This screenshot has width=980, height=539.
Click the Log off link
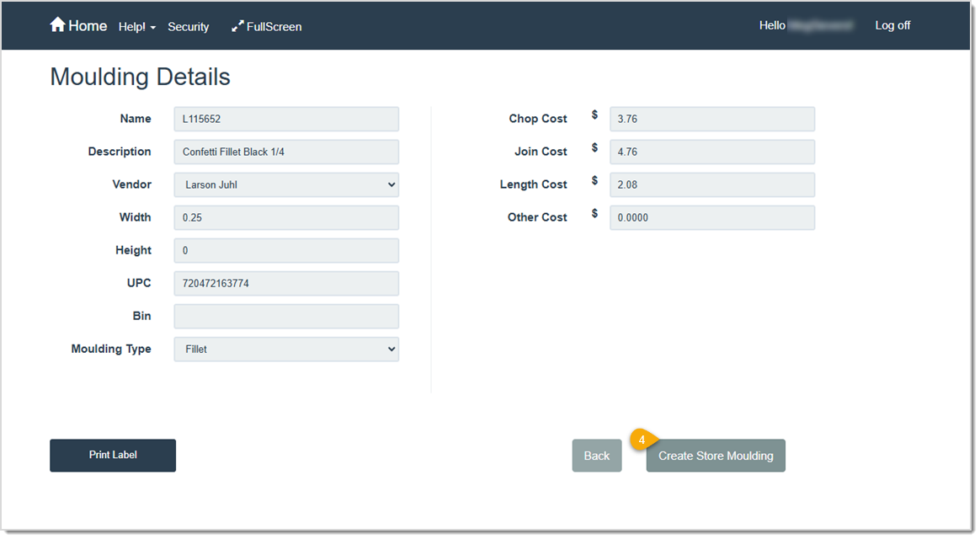point(892,25)
